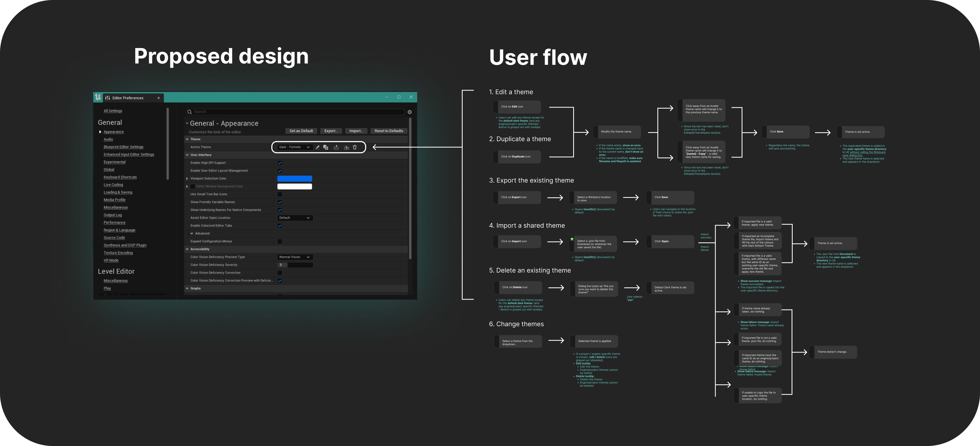
Task: Open Loading & Saving settings
Action: (x=118, y=192)
